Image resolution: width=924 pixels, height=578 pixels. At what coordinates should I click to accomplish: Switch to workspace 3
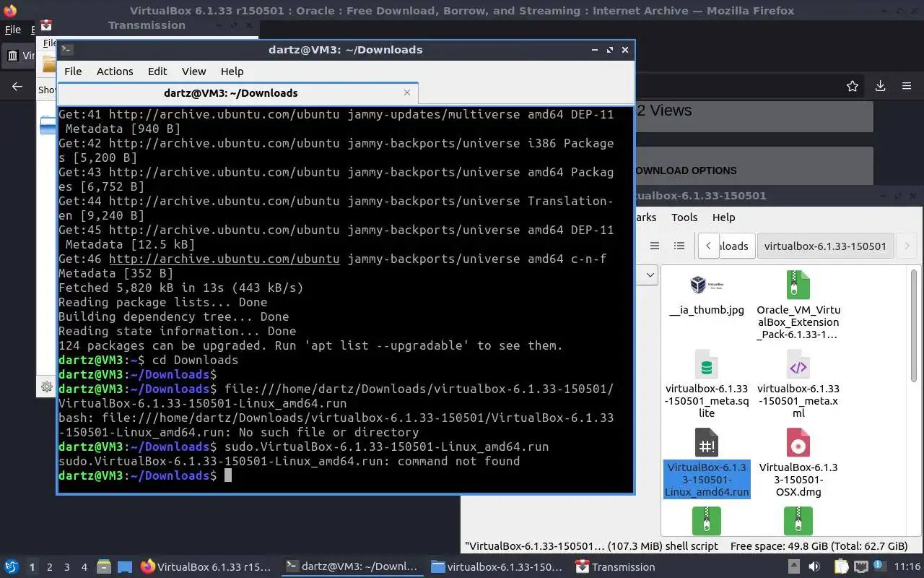coord(66,567)
